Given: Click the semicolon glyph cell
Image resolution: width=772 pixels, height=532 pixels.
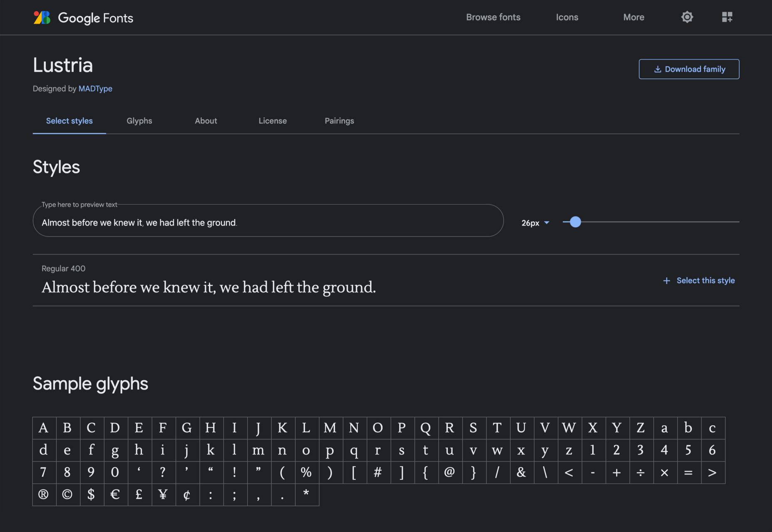Looking at the screenshot, I should [x=235, y=495].
